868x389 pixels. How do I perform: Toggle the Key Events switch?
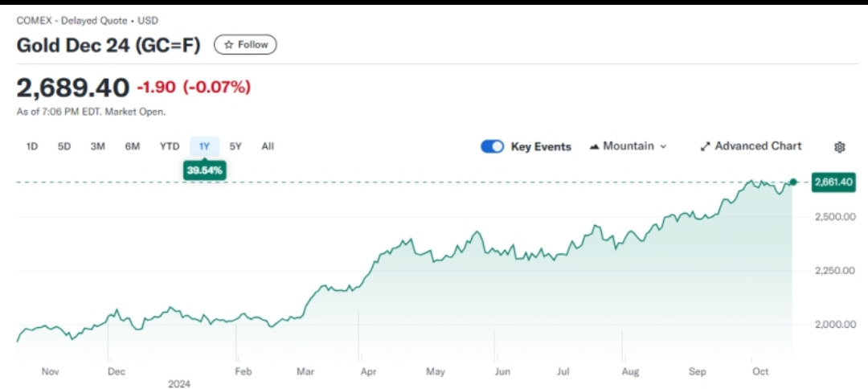click(x=492, y=146)
